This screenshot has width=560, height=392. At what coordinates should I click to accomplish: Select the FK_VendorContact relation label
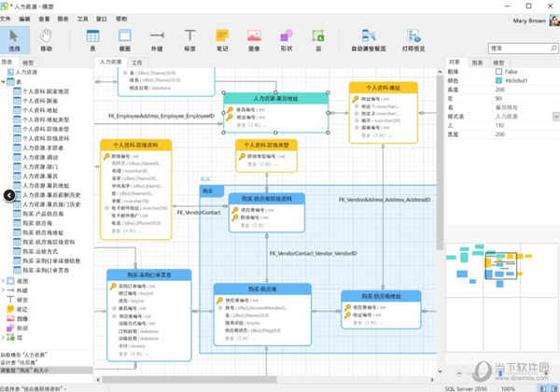(199, 213)
